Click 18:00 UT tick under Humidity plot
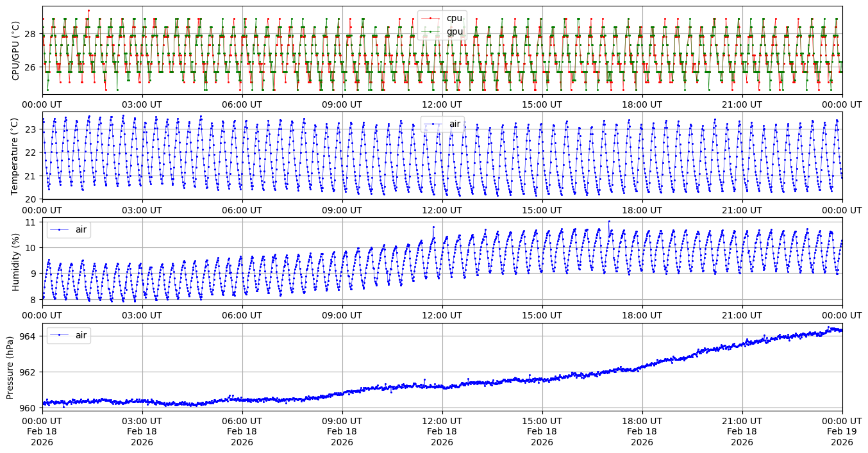 (x=642, y=316)
